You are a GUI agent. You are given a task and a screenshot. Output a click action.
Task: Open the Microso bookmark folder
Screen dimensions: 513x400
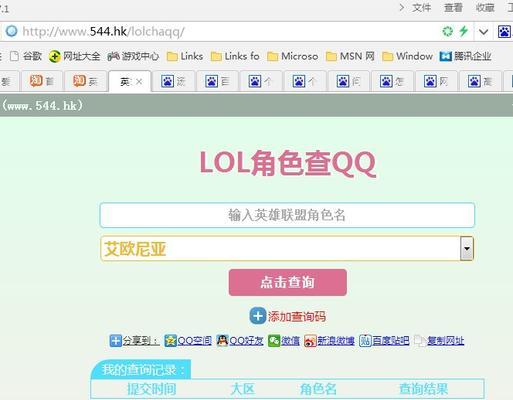click(292, 56)
